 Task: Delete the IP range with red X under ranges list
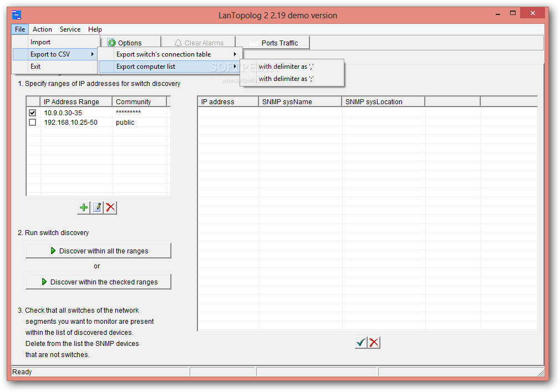point(110,207)
